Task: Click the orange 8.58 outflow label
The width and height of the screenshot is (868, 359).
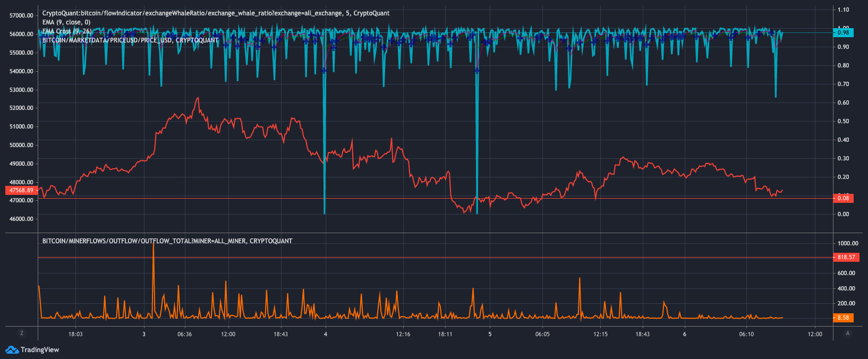Action: (x=843, y=318)
